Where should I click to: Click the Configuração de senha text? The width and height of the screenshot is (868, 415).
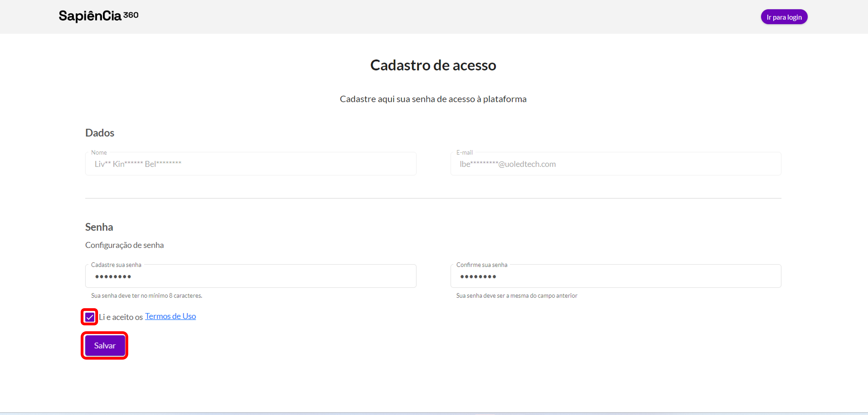(x=124, y=245)
